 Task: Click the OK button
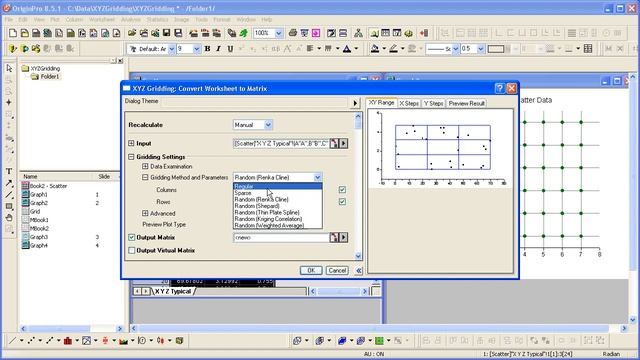(x=311, y=270)
